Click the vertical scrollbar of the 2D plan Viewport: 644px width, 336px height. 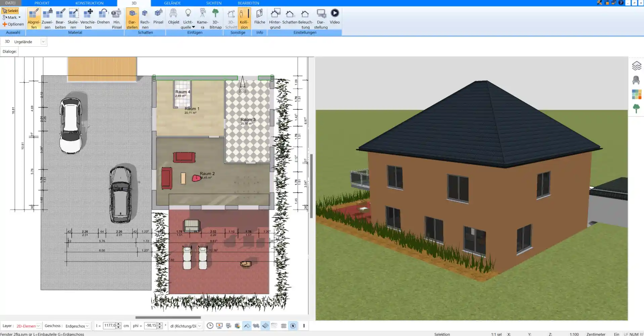311,186
